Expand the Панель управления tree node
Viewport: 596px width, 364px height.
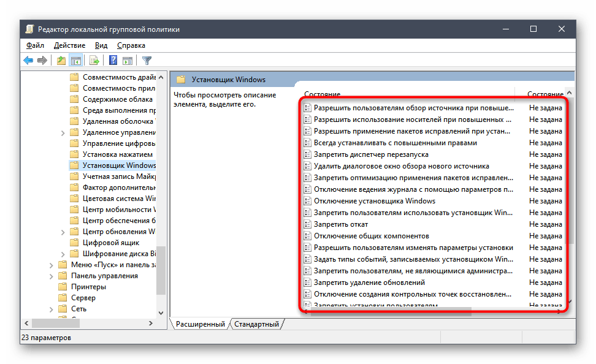click(52, 276)
